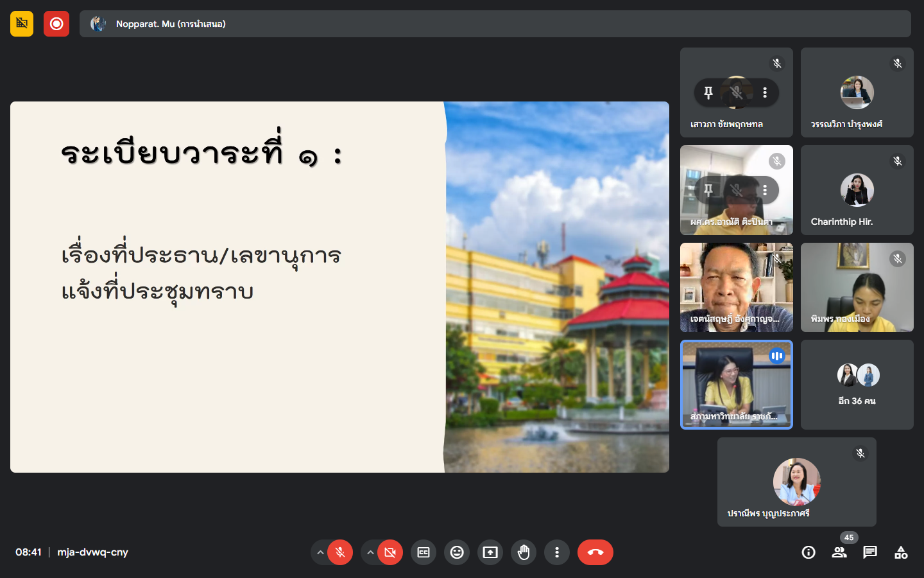This screenshot has width=924, height=578.
Task: Open more options three-dot menu in bottom bar
Action: click(x=557, y=552)
